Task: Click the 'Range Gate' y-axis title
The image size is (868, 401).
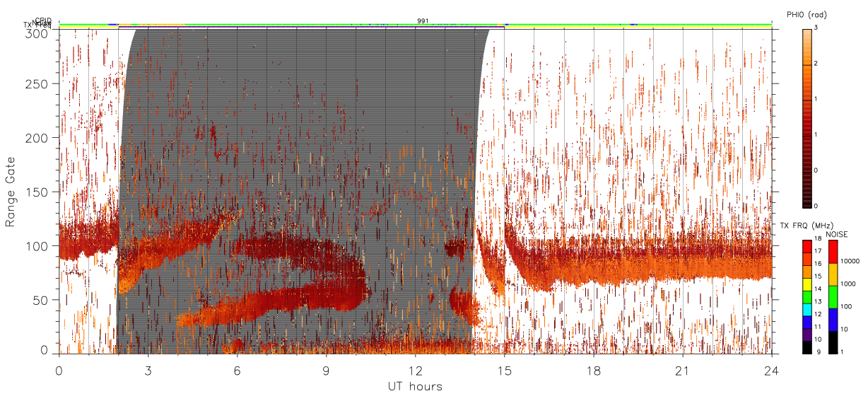Action: 11,192
